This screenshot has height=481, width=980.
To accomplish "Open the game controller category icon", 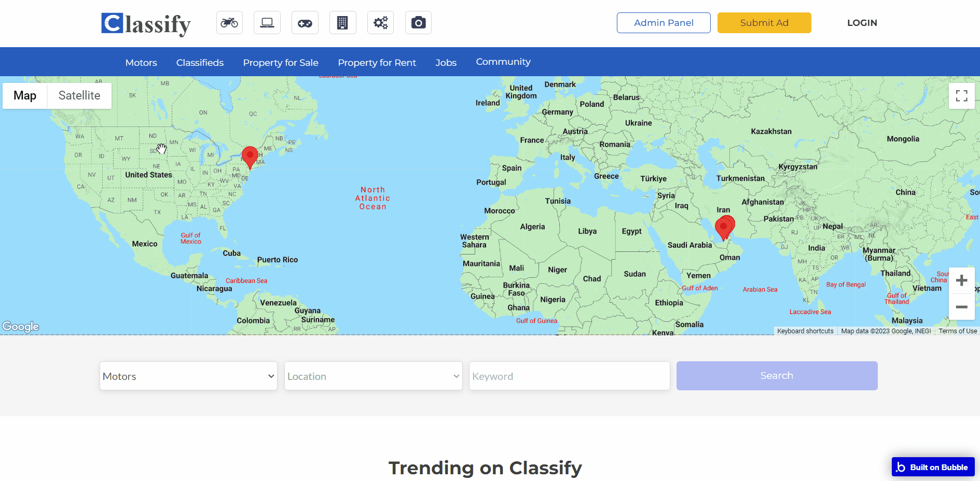I will (x=305, y=23).
